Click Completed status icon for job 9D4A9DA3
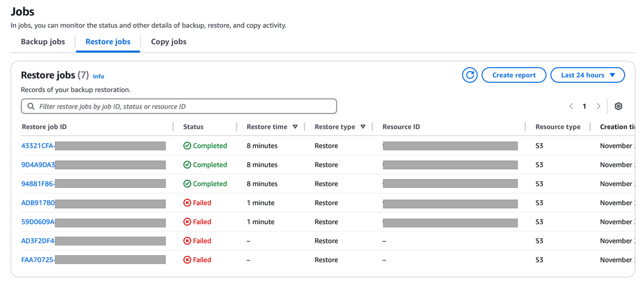The width and height of the screenshot is (644, 284). [x=187, y=165]
